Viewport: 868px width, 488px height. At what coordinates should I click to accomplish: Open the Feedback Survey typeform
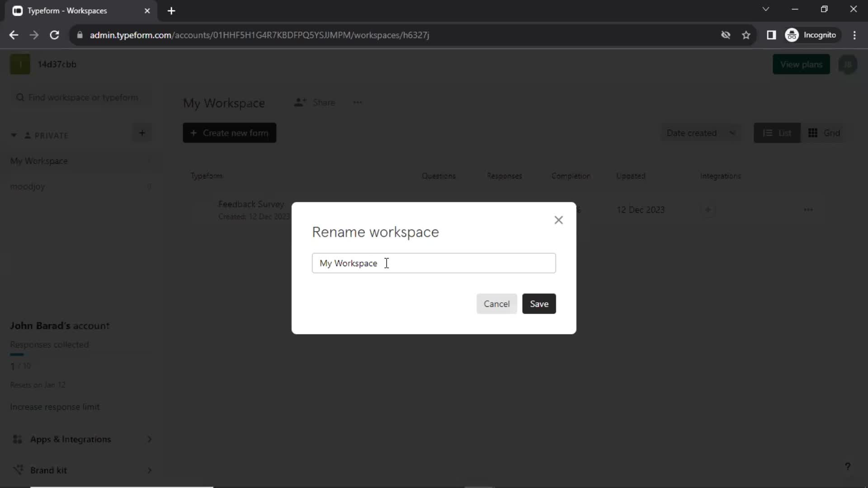point(251,204)
